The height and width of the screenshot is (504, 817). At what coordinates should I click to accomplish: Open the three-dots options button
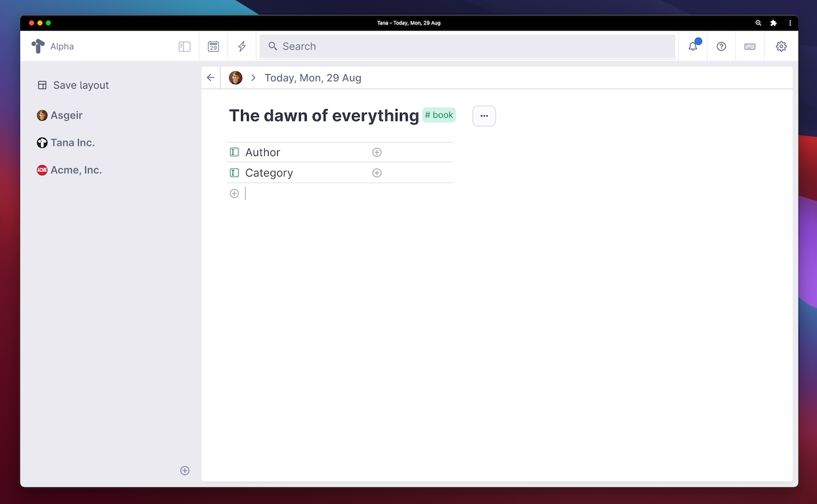(484, 116)
